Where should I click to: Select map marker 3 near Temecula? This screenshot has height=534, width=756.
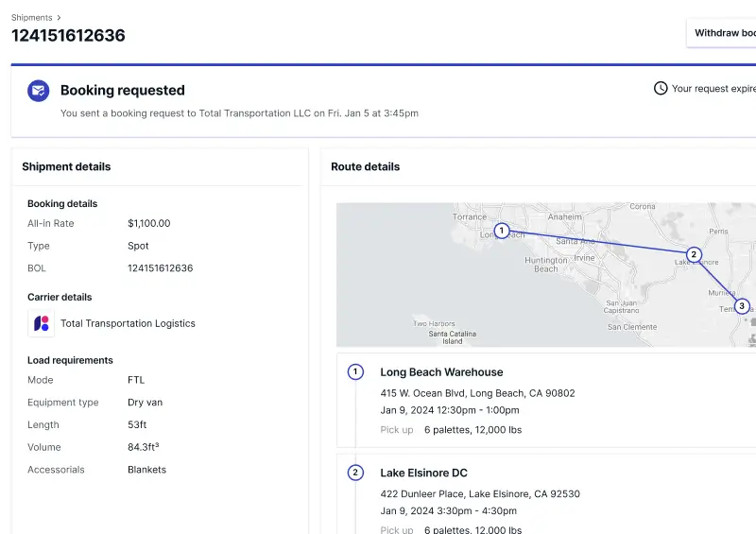[742, 306]
